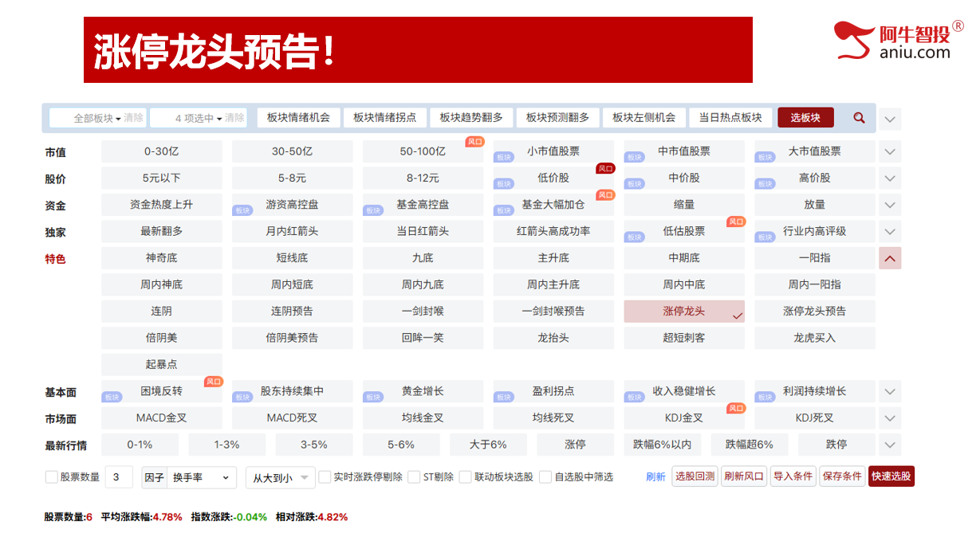The image size is (980, 537).
Task: Collapse the 特色 row with up chevron
Action: pyautogui.click(x=891, y=258)
